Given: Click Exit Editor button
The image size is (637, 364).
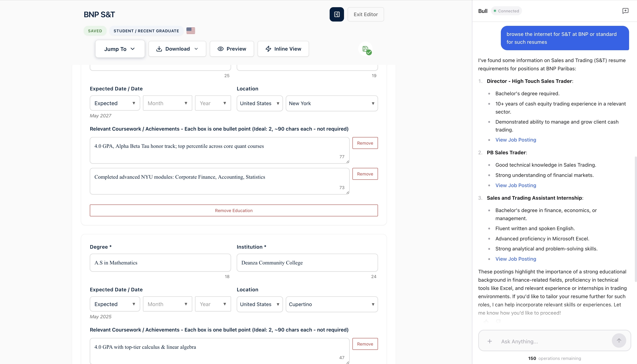Looking at the screenshot, I should click(x=365, y=15).
